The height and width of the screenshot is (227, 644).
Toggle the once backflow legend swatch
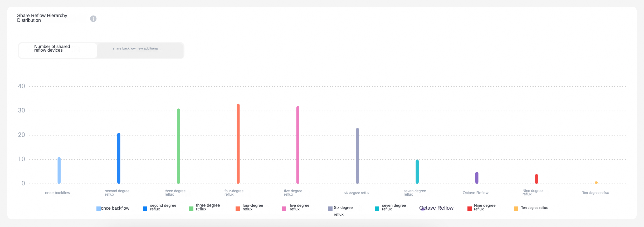pos(99,209)
